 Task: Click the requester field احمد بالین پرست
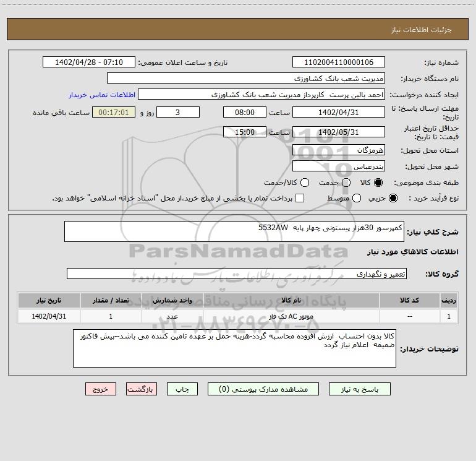(261, 94)
